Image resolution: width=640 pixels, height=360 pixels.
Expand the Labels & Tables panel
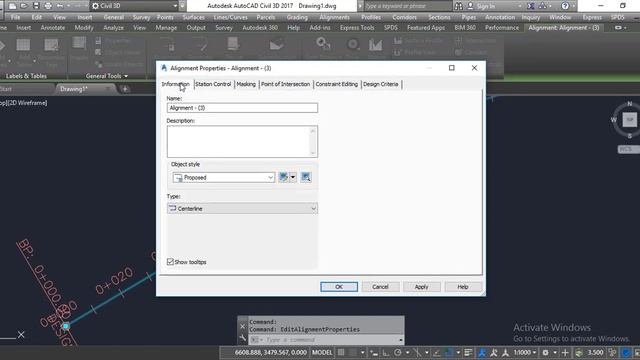click(x=26, y=76)
